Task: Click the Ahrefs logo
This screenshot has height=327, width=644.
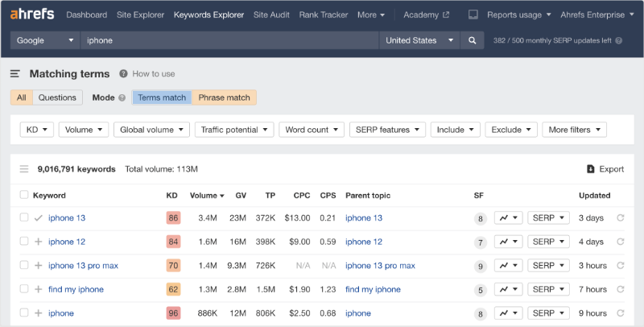Action: [x=32, y=14]
